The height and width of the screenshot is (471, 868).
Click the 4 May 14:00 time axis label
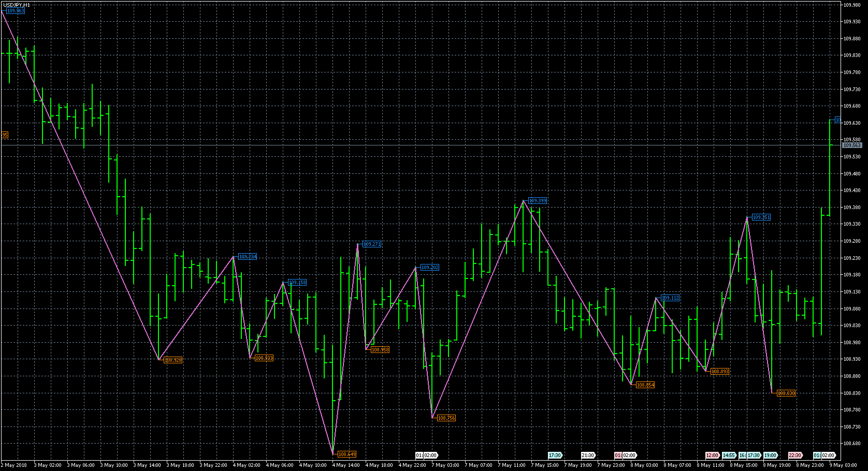click(x=346, y=465)
